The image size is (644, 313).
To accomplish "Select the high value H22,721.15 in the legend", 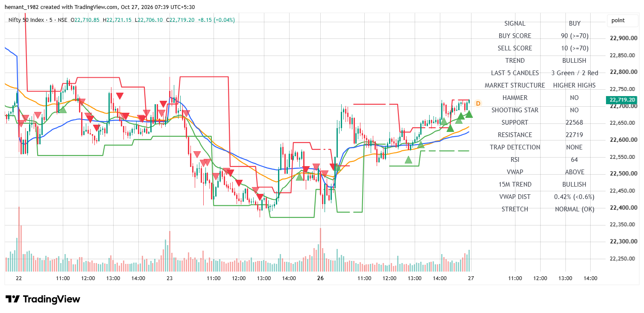I will (x=117, y=20).
